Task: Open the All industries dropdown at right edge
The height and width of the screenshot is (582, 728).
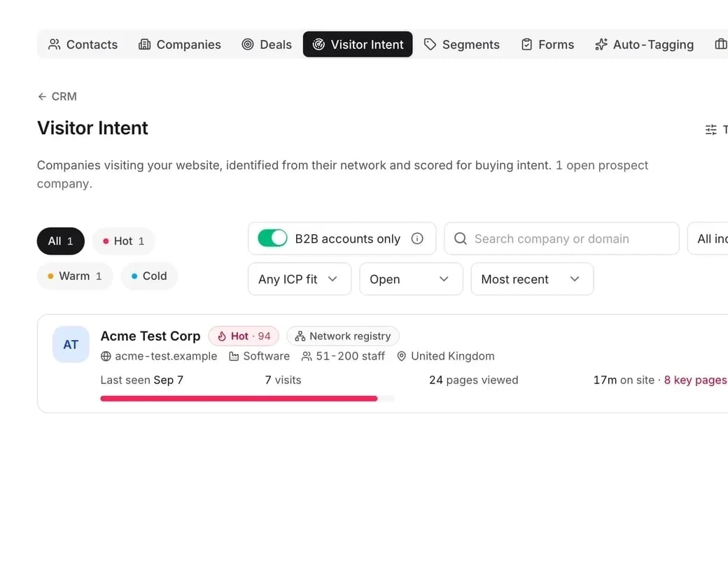Action: coord(708,239)
